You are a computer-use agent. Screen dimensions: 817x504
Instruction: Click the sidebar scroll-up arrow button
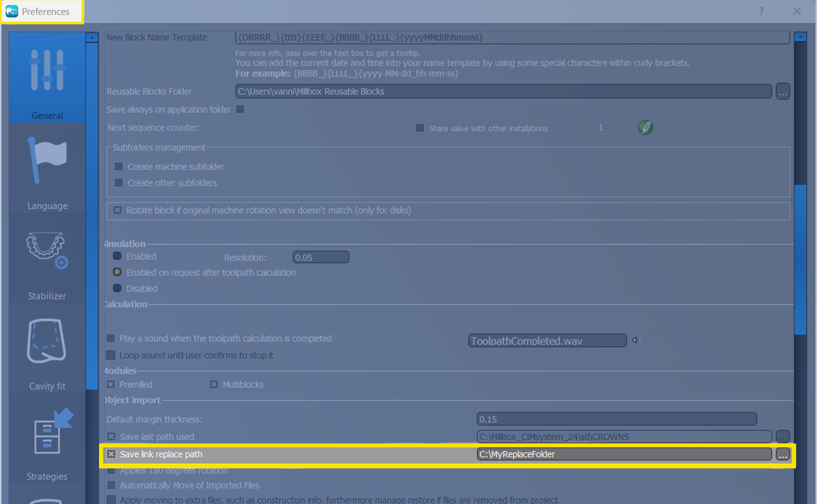coord(92,37)
